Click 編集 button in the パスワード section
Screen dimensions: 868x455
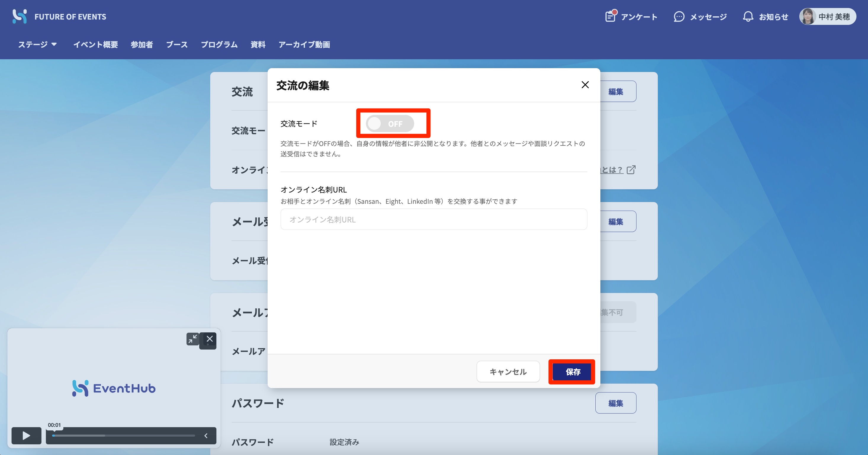(616, 403)
